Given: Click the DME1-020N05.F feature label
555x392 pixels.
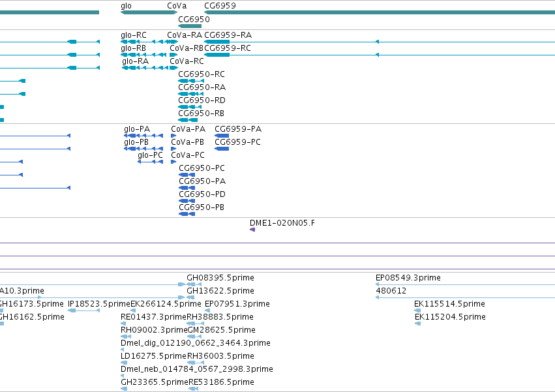Looking at the screenshot, I should click(x=282, y=224).
